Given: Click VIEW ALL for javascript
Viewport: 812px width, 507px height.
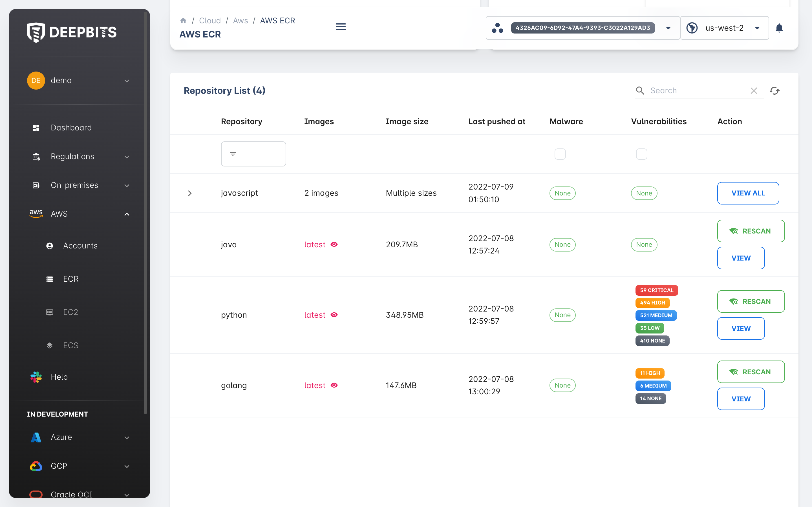Looking at the screenshot, I should [748, 193].
